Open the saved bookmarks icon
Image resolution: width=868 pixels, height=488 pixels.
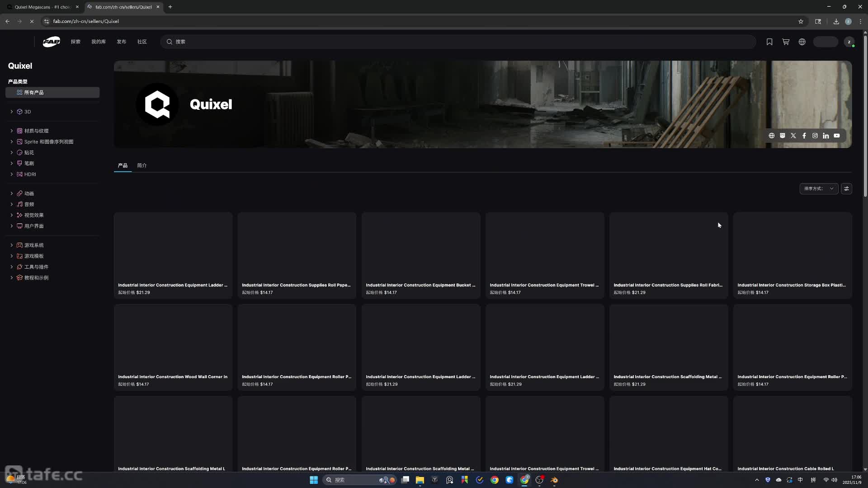pos(769,42)
